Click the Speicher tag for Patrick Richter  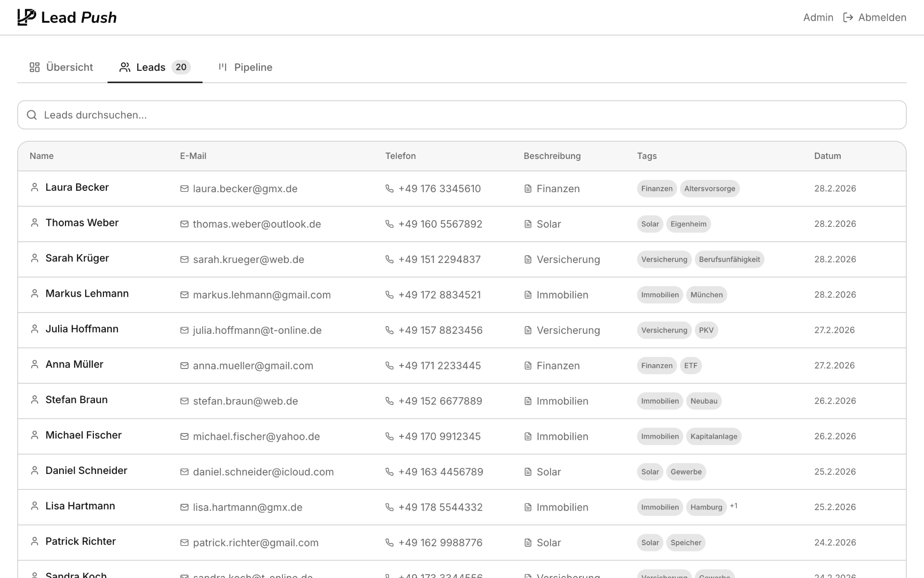pyautogui.click(x=686, y=542)
